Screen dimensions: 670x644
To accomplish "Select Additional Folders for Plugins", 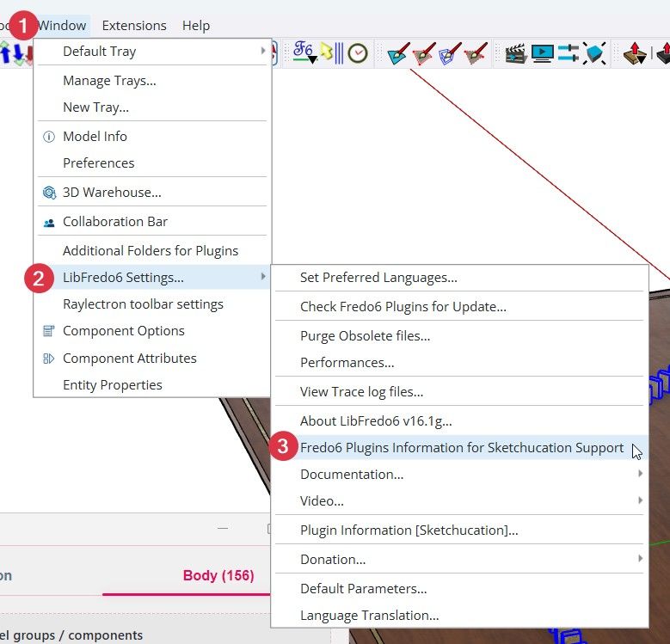I will [152, 251].
